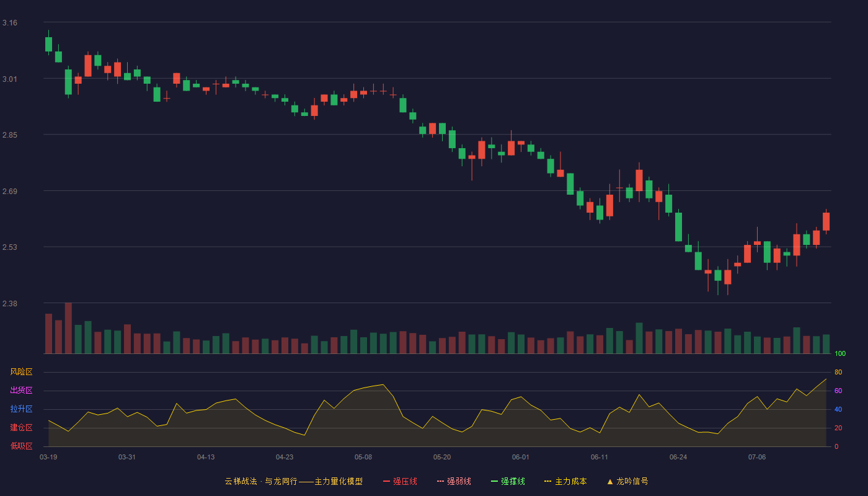Viewport: 868px width, 496px height.
Task: Select the 出货区 zone label
Action: 21,391
